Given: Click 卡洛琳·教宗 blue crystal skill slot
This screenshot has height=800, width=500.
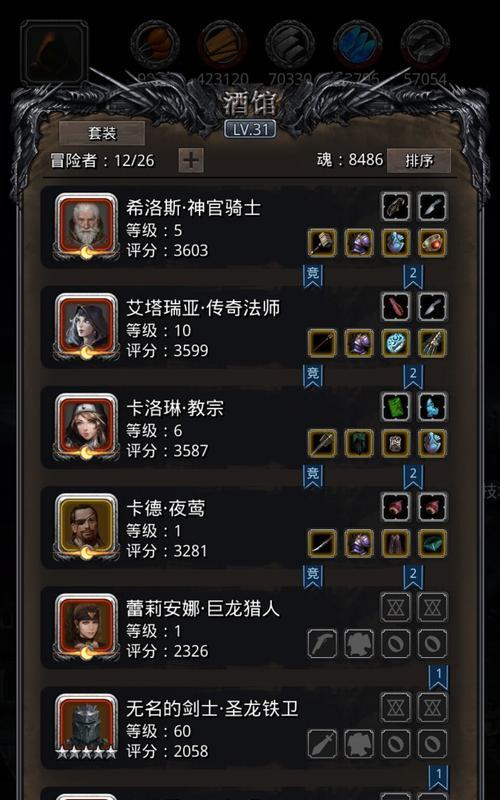Looking at the screenshot, I should 433,407.
